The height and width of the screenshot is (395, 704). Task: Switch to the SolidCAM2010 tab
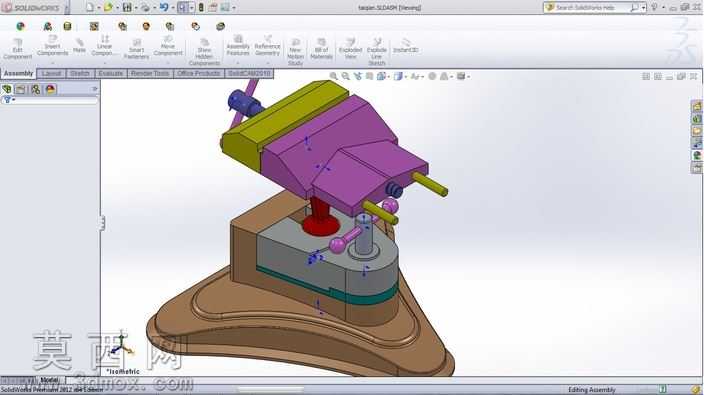(x=249, y=73)
